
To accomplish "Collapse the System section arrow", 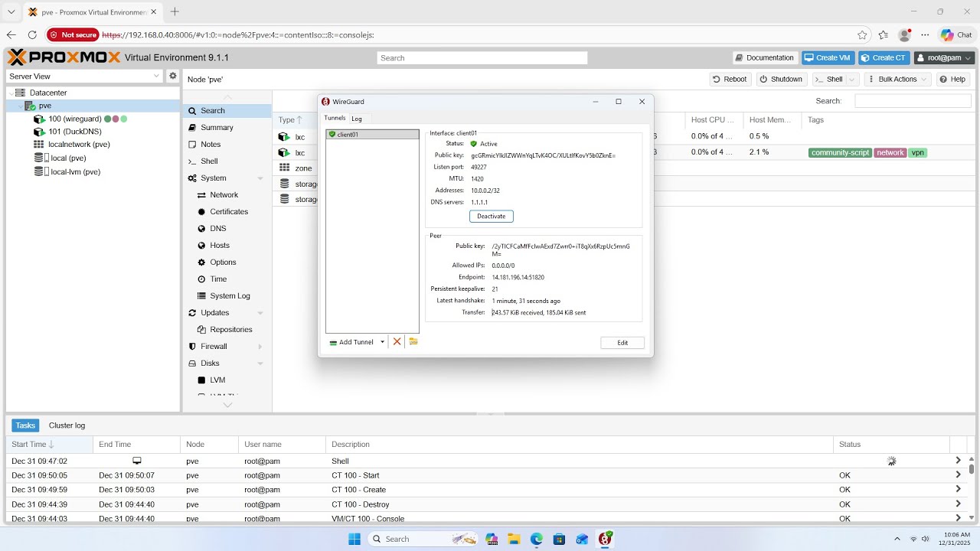I will (260, 178).
